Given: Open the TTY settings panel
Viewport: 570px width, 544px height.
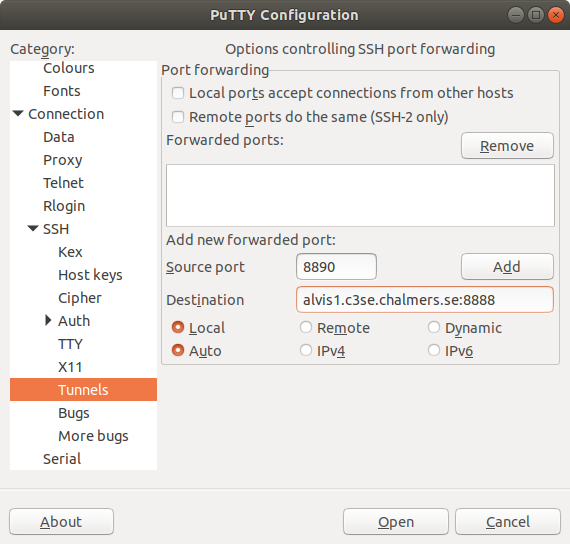Looking at the screenshot, I should point(70,344).
